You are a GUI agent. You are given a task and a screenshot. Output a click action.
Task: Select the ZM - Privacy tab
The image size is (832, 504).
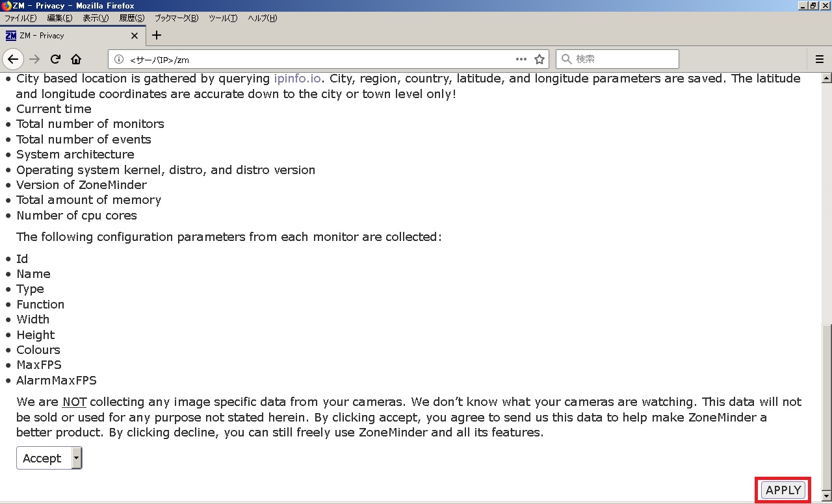[x=72, y=36]
